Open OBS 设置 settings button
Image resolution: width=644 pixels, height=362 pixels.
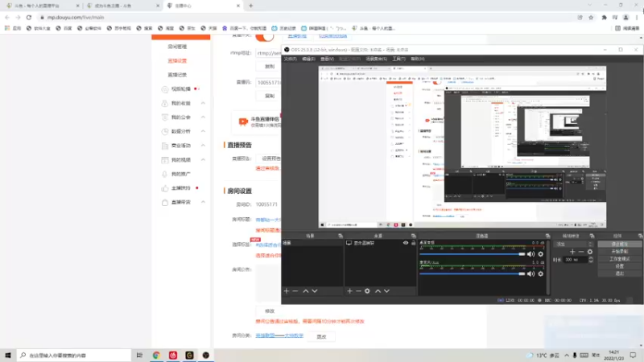pos(619,266)
